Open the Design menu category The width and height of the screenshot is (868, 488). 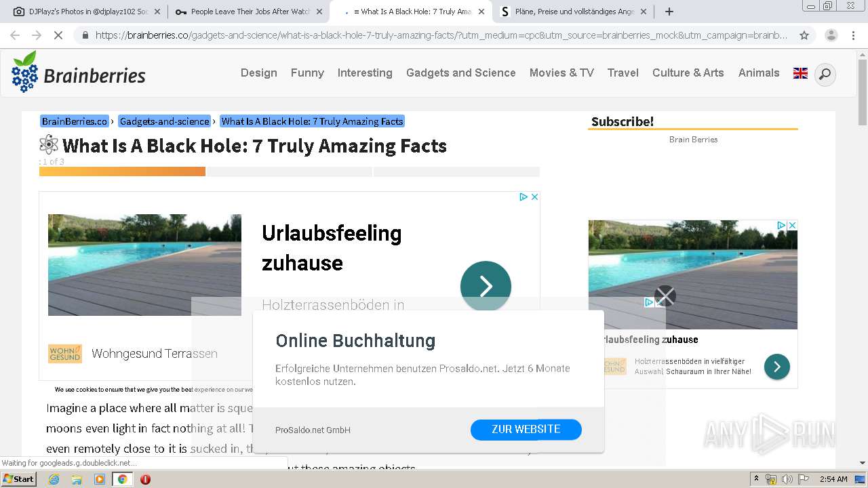pos(259,73)
